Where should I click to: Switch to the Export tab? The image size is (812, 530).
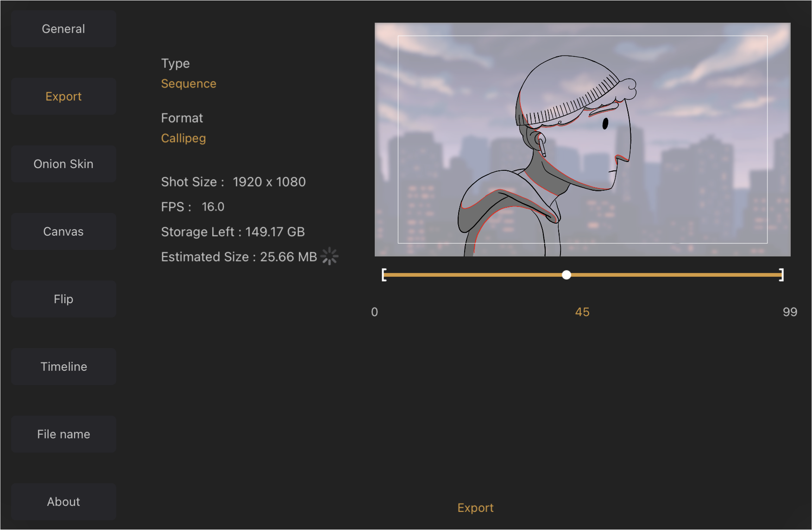[x=63, y=96]
